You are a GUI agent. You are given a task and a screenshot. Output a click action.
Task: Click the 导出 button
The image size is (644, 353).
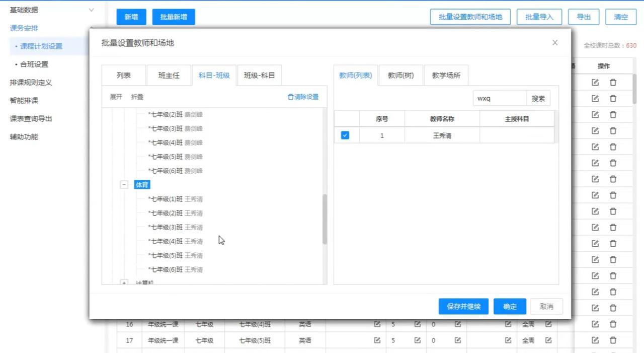(x=584, y=17)
